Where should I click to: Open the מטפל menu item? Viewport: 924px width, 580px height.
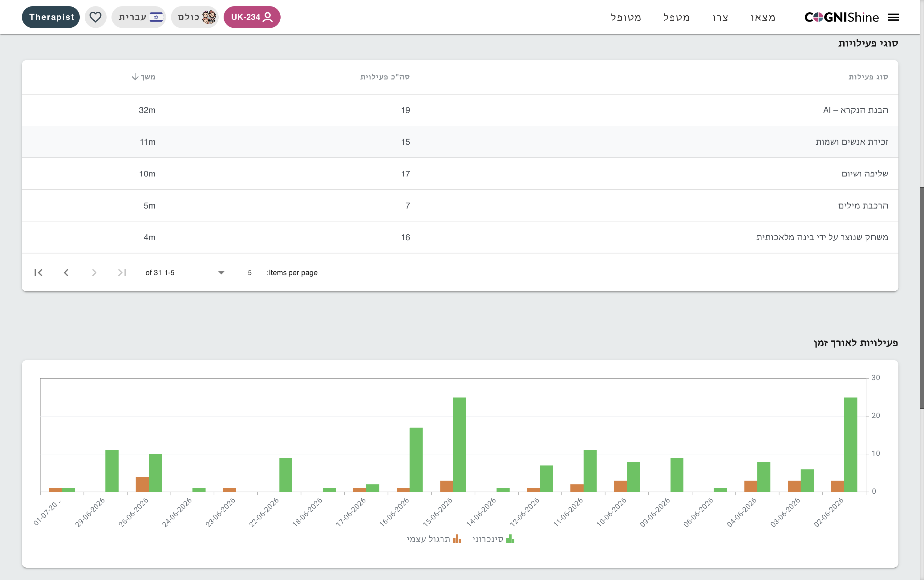click(677, 17)
